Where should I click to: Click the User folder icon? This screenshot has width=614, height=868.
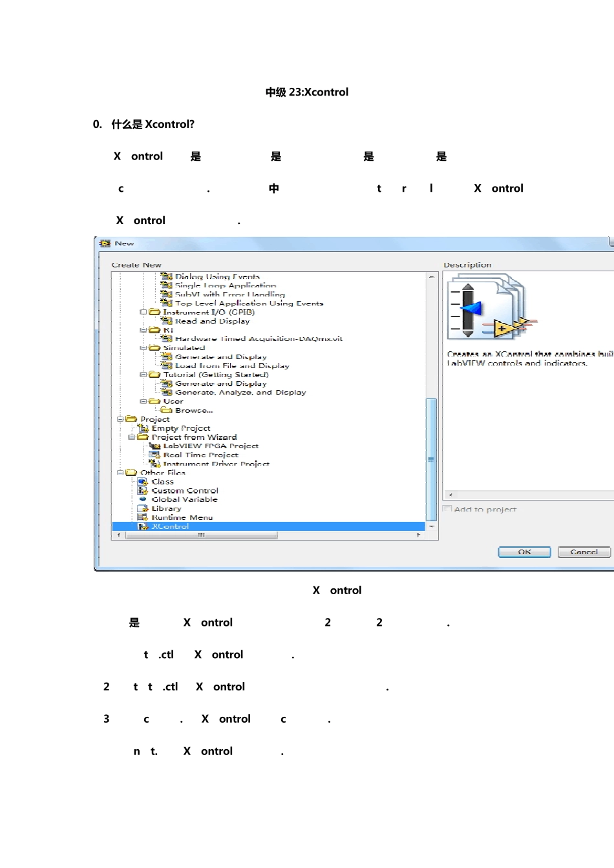[x=154, y=401]
